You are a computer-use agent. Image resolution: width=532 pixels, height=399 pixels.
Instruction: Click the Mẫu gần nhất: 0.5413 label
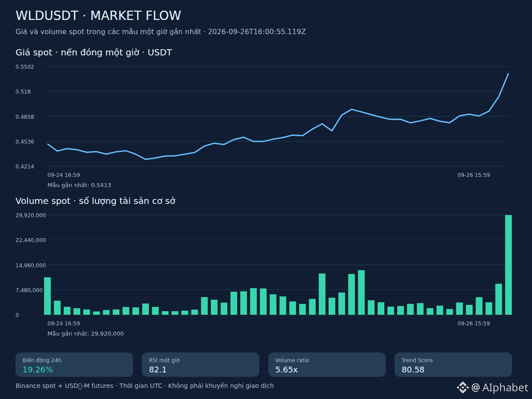[79, 185]
